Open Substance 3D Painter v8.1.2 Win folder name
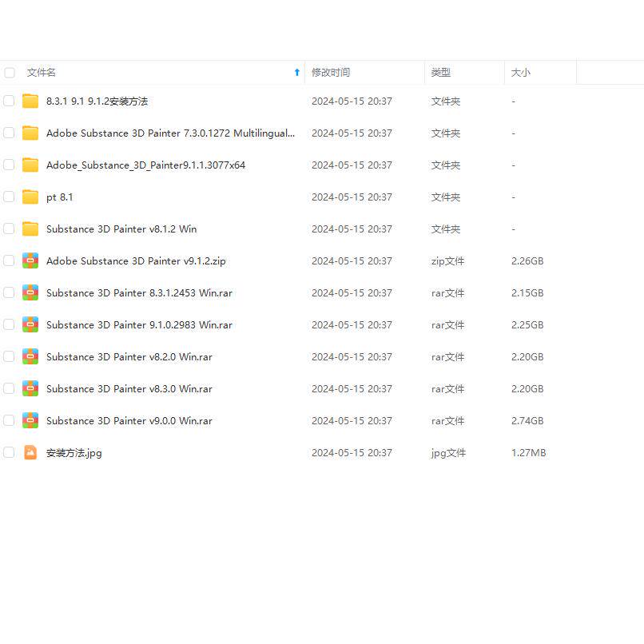Screen dimensions: 644x644 [121, 229]
